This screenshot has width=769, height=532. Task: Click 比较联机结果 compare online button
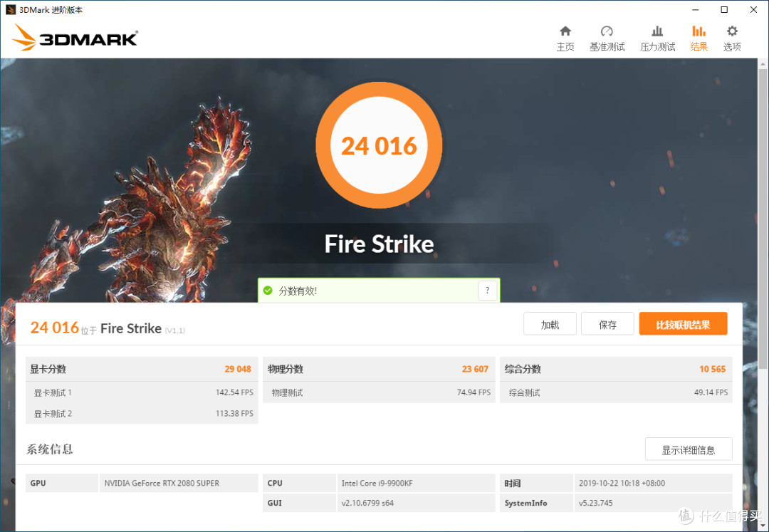pyautogui.click(x=683, y=324)
